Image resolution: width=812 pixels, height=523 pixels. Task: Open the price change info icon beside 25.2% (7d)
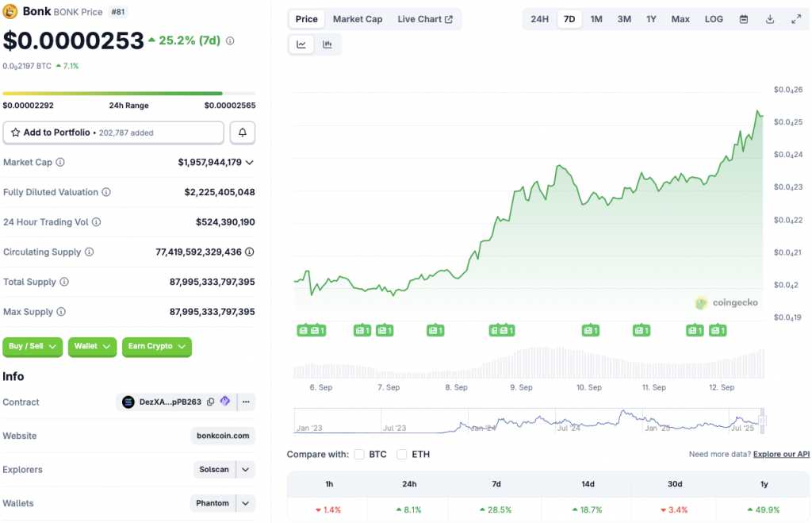230,40
